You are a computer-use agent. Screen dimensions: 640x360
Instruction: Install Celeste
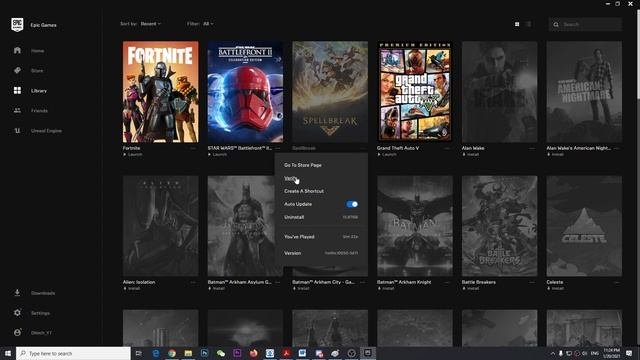(555, 289)
